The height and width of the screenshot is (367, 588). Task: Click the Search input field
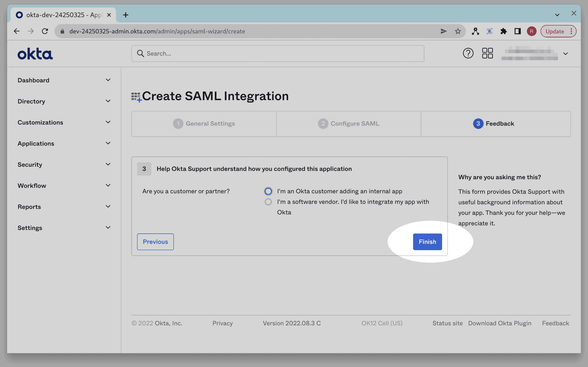278,54
